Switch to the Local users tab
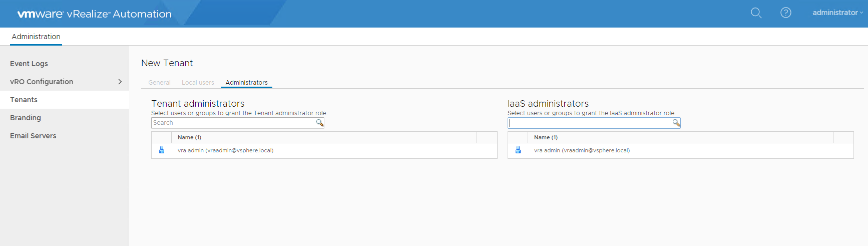Image resolution: width=868 pixels, height=246 pixels. coord(198,83)
